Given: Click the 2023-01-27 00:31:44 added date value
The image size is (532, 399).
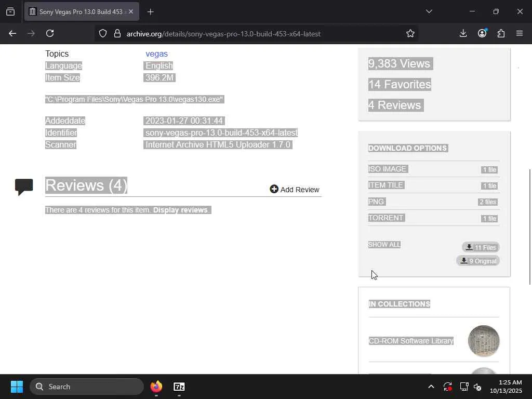Looking at the screenshot, I should 184,121.
